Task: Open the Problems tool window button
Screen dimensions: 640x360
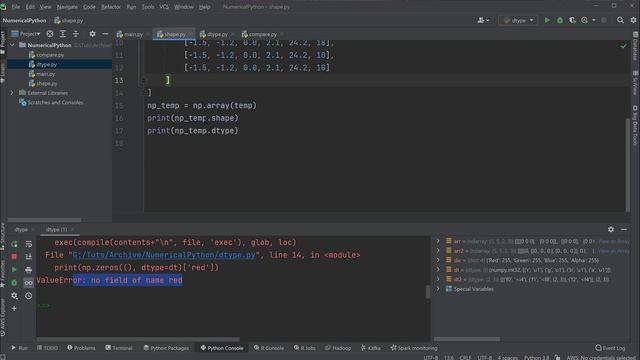Action: click(x=81, y=348)
